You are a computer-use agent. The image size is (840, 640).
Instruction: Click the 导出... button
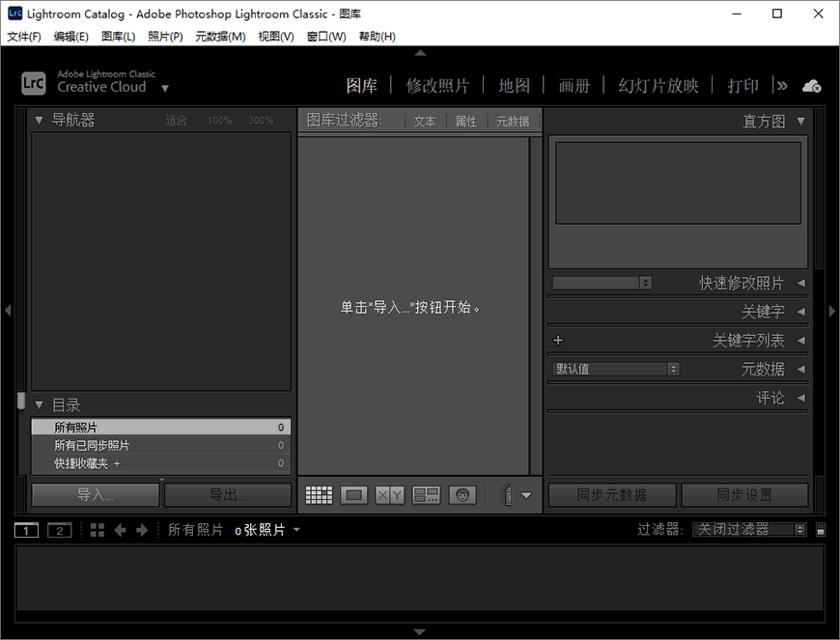(228, 495)
